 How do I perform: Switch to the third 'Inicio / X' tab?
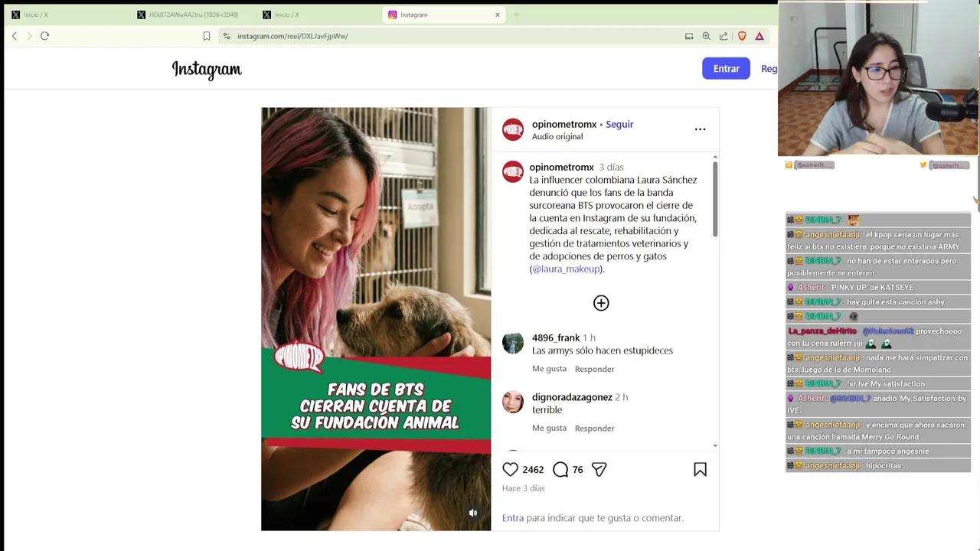318,15
